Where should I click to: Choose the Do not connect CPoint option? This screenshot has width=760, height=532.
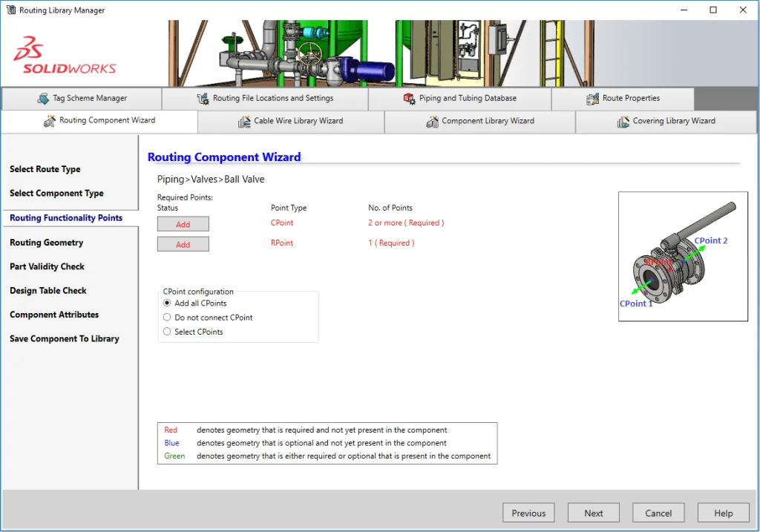tap(167, 318)
